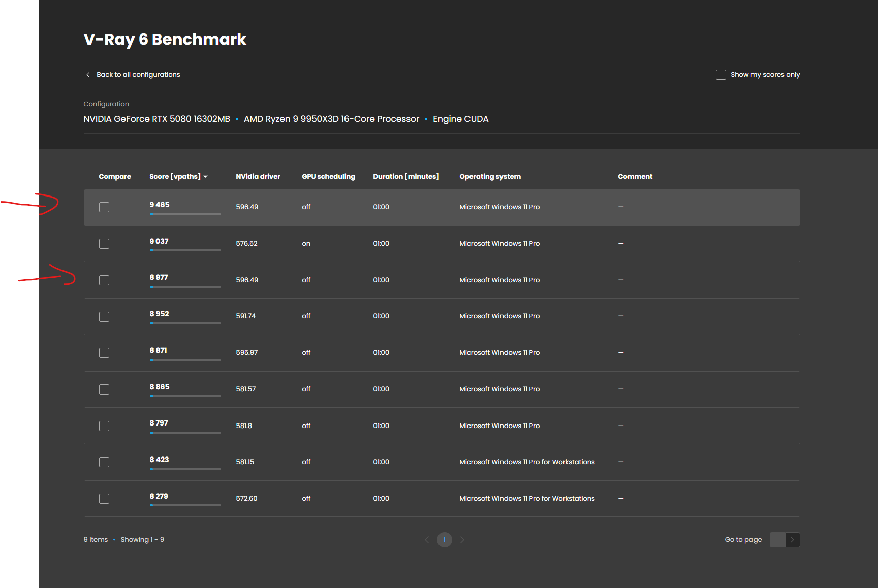Click GPU scheduling value on
Image resolution: width=878 pixels, height=588 pixels.
pyautogui.click(x=306, y=244)
